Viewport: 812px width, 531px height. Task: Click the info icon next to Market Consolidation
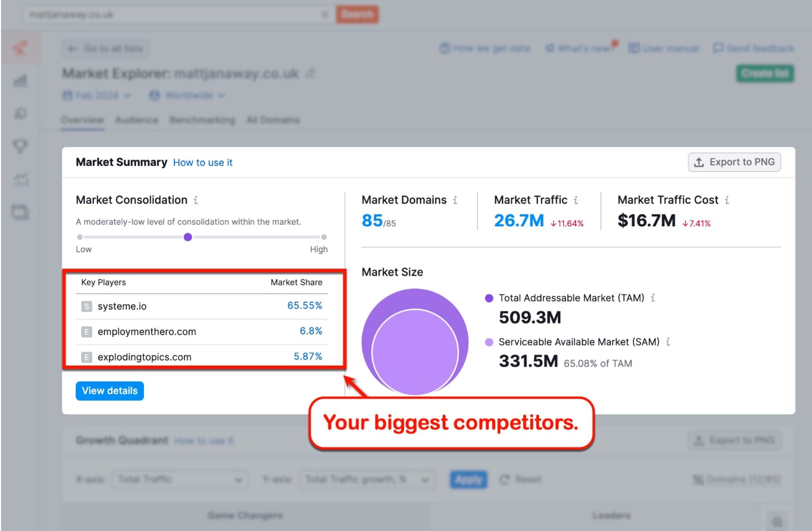tap(196, 200)
